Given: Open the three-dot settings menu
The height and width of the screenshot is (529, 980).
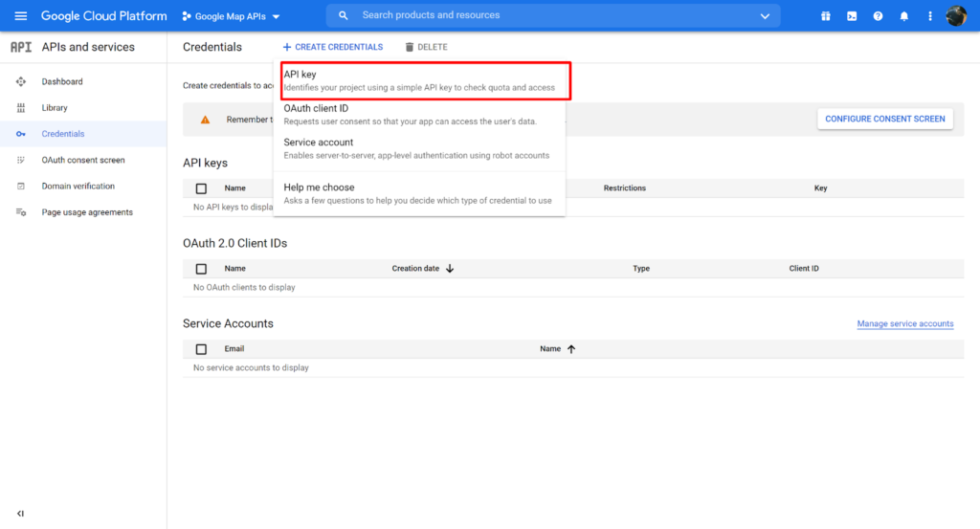Looking at the screenshot, I should (x=930, y=16).
